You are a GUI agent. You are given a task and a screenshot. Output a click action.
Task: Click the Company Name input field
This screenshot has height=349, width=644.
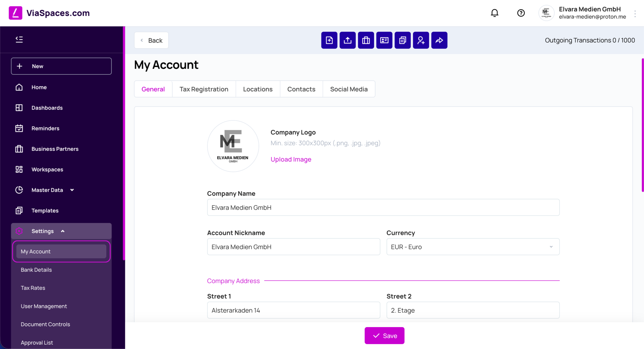tap(383, 207)
